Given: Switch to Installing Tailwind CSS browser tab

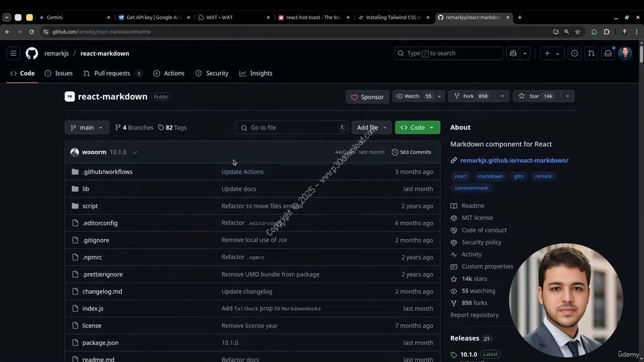Looking at the screenshot, I should click(x=393, y=17).
